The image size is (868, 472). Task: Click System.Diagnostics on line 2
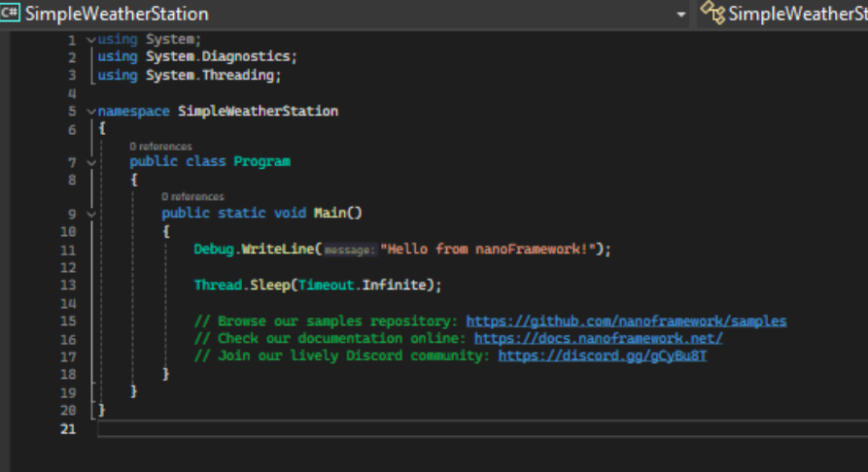pyautogui.click(x=218, y=56)
